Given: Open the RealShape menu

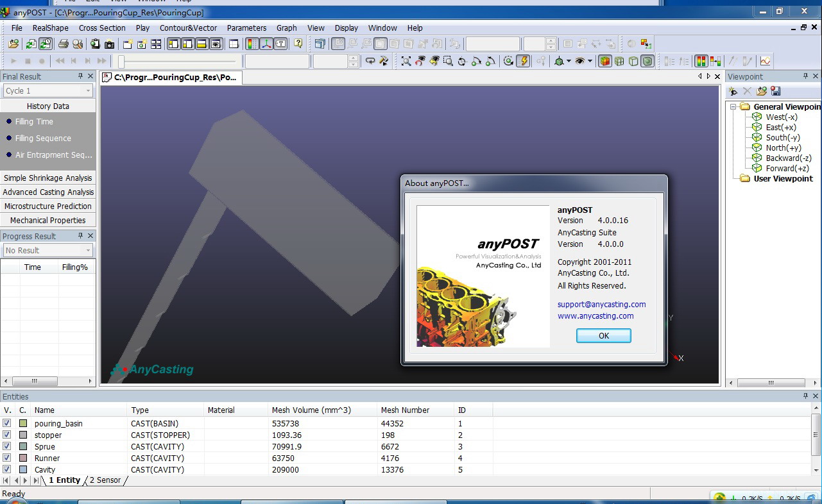Looking at the screenshot, I should click(51, 28).
